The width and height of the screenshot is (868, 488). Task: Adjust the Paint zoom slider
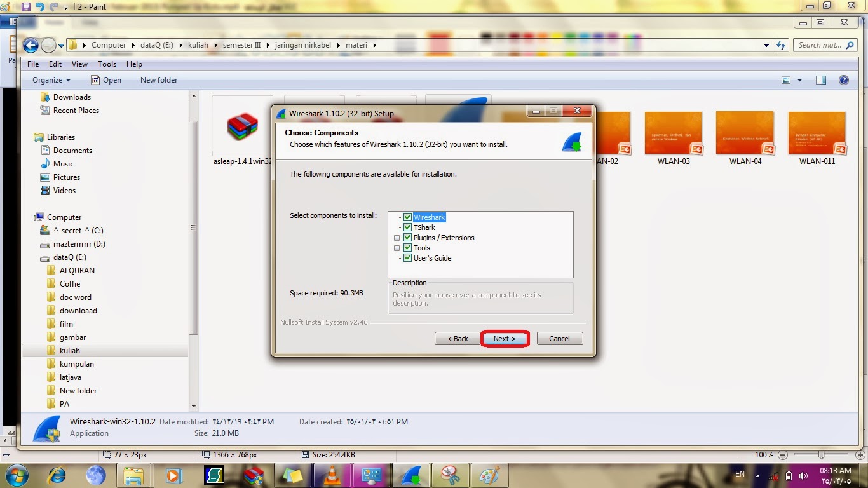coord(821,455)
